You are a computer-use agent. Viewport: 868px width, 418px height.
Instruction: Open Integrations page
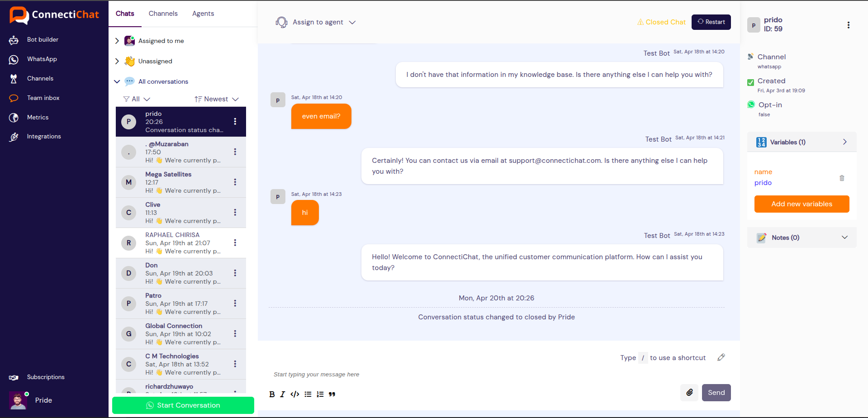43,137
